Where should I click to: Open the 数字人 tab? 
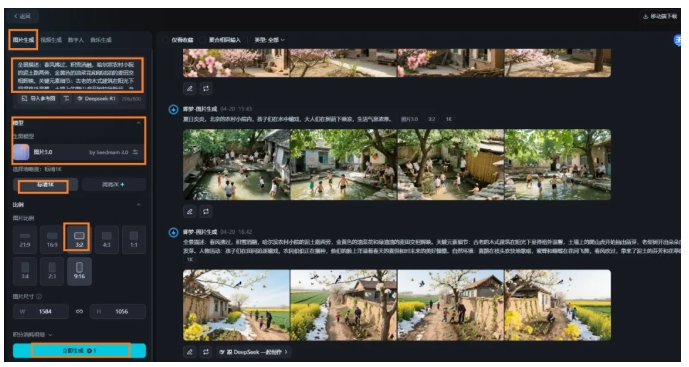(76, 40)
